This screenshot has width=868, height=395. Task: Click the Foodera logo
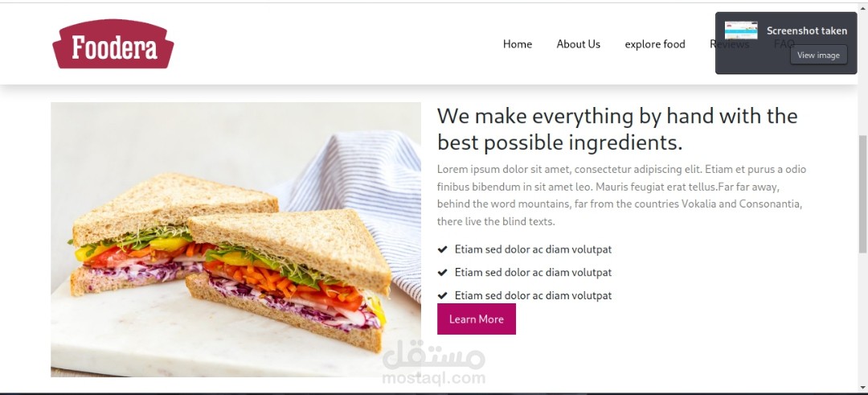[113, 43]
